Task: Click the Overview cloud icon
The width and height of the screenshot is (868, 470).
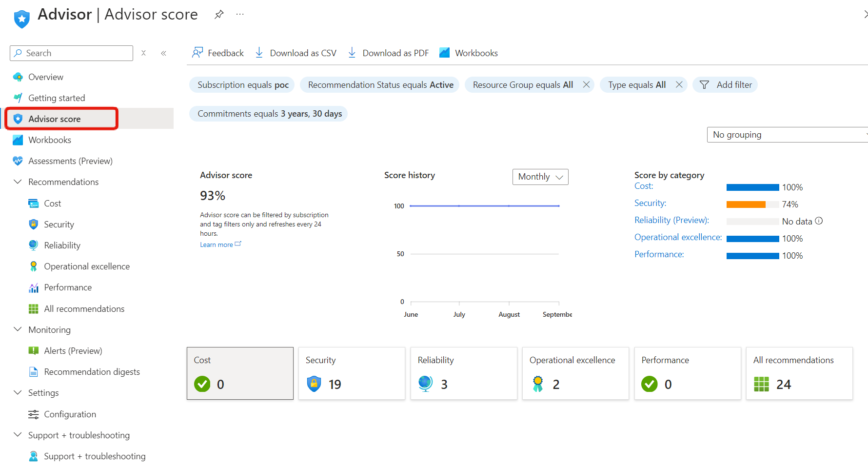Action: [18, 77]
